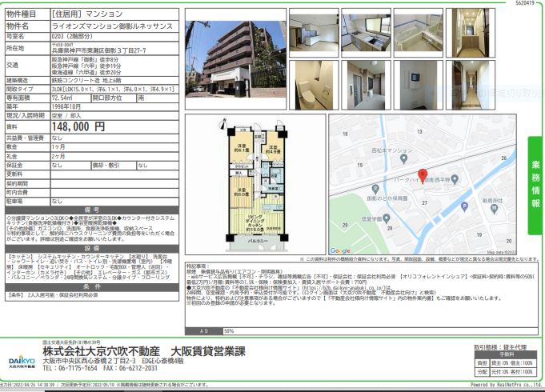This screenshot has width=545, height=392.
Task: Click the 設備 section header
Action: click(92, 249)
